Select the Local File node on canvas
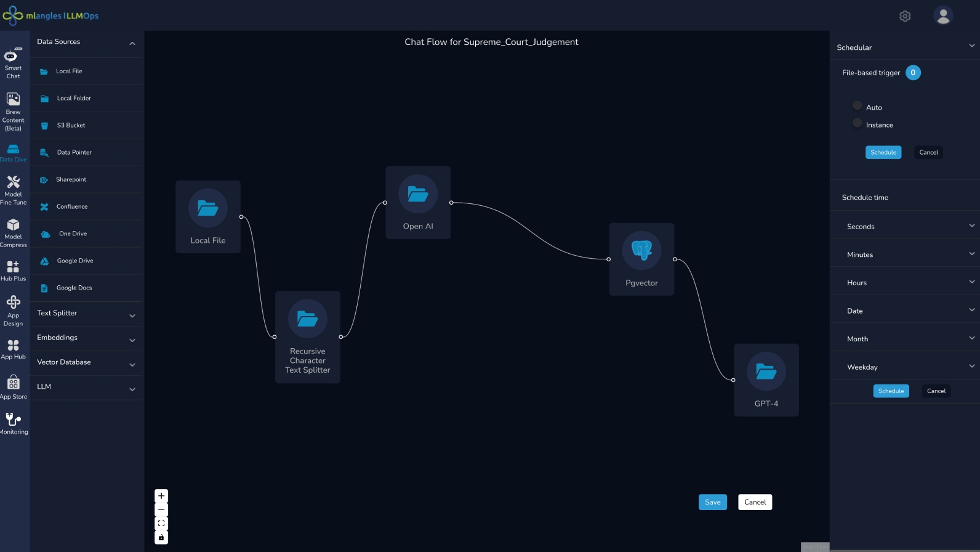 [x=208, y=217]
